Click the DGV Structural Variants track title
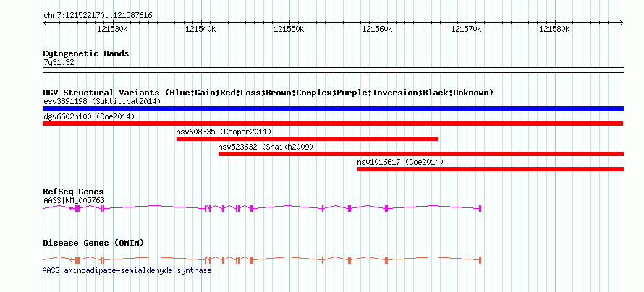The image size is (644, 292). tap(268, 93)
